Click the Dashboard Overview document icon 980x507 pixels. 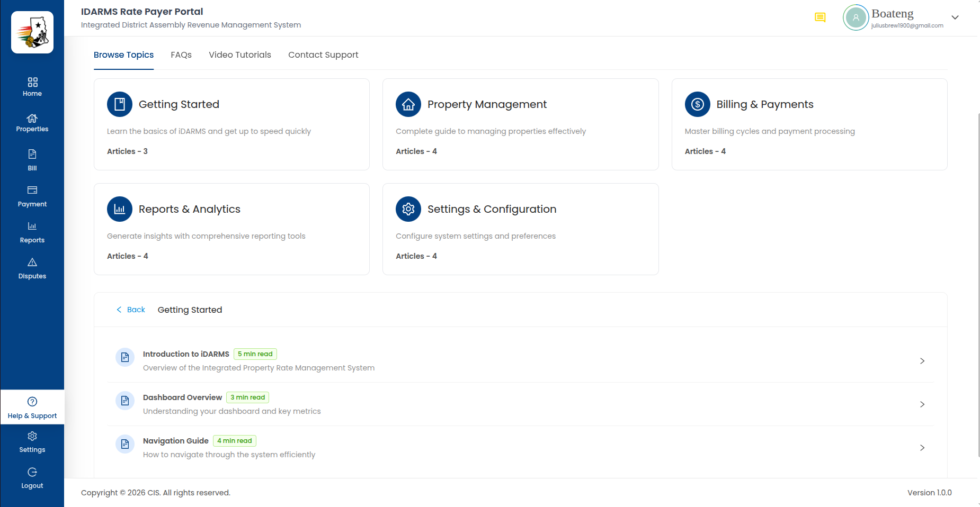125,401
